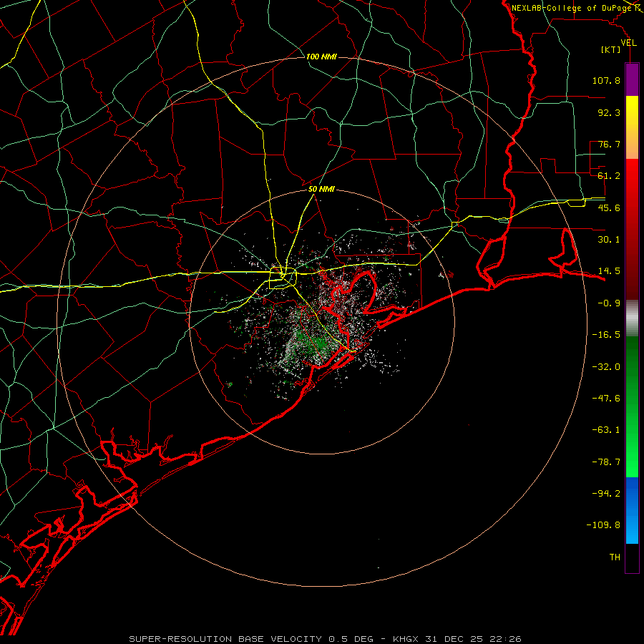Click the purple segment of the velocity color bar

[x=632, y=79]
